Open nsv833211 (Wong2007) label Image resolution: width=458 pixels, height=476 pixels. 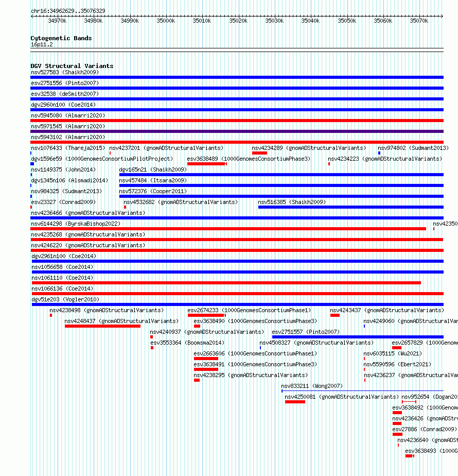312,386
